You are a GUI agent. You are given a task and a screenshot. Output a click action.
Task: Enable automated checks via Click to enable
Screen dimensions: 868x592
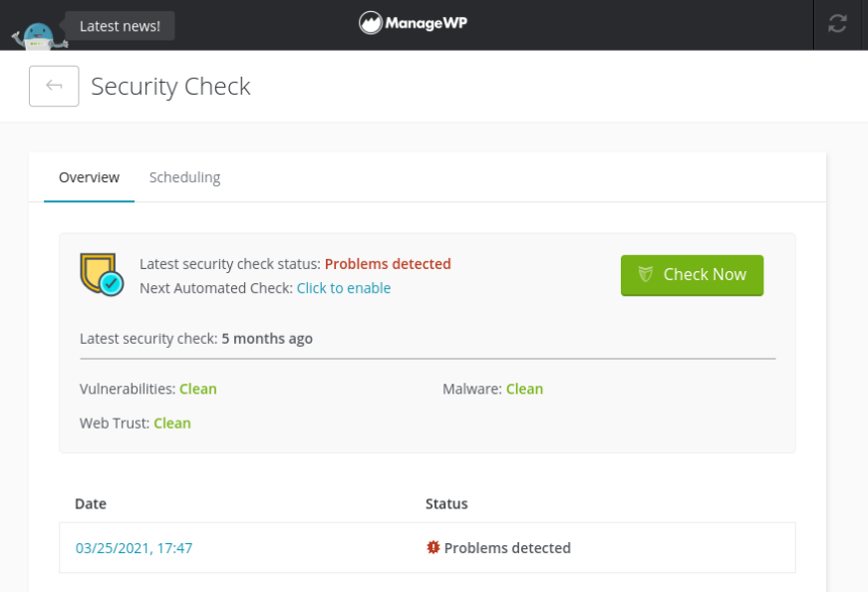pos(343,288)
